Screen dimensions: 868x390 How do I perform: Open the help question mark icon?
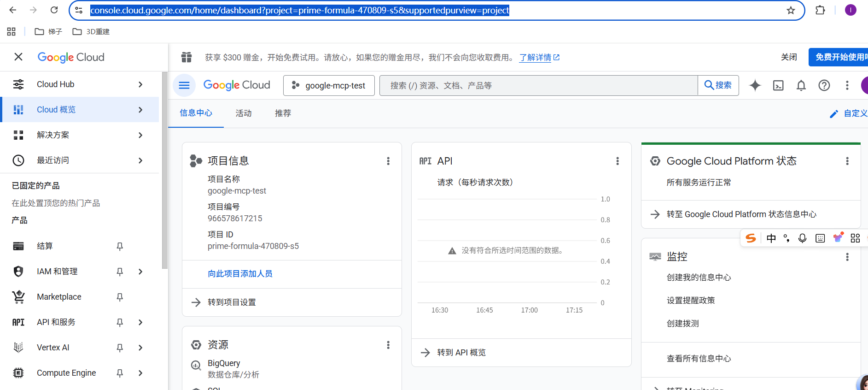[824, 85]
